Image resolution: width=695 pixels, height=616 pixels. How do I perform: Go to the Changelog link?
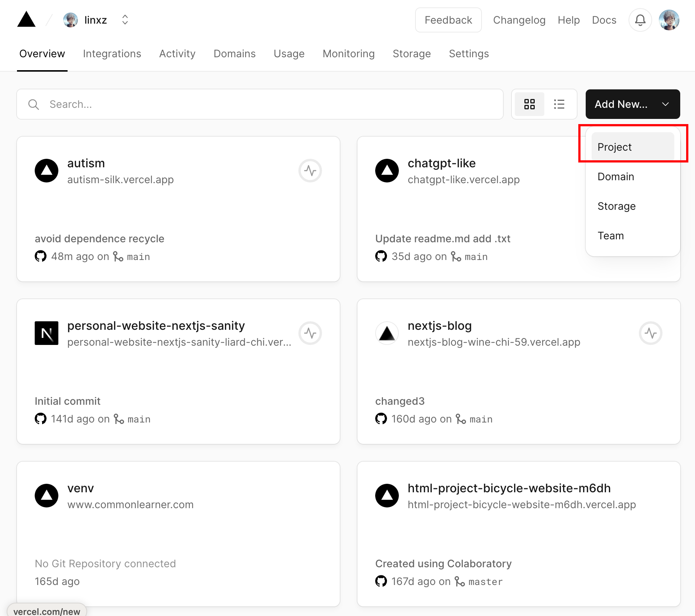point(519,20)
